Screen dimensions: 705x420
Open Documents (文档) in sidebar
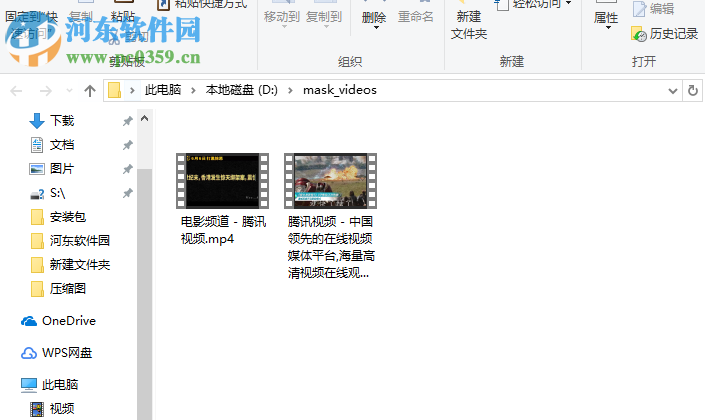tap(62, 145)
